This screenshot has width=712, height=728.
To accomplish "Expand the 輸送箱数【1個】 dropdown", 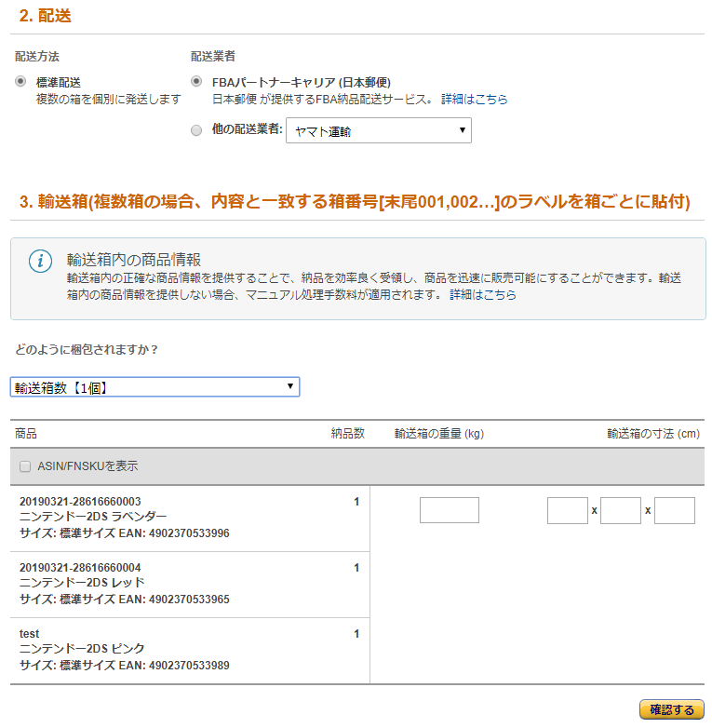I will point(155,387).
